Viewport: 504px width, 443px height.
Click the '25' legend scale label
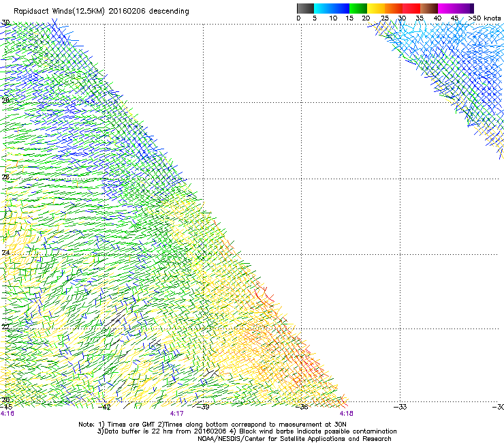385,18
